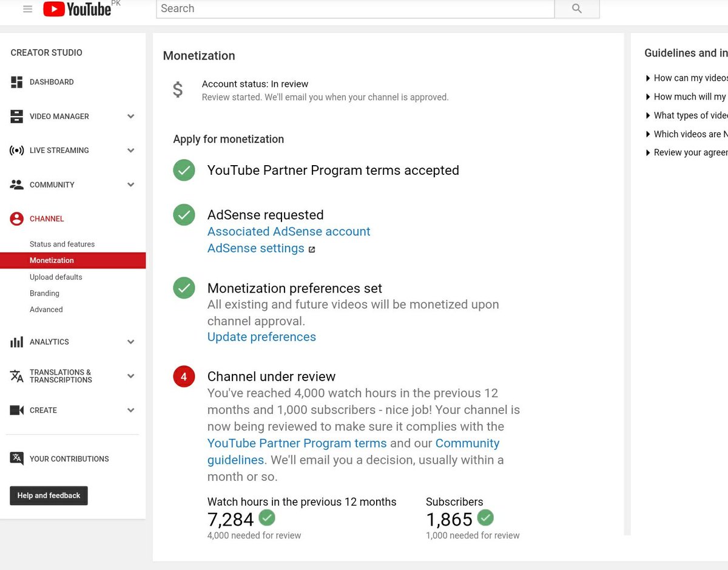Click the Analytics bar chart icon
Viewport: 728px width, 570px height.
pos(17,342)
